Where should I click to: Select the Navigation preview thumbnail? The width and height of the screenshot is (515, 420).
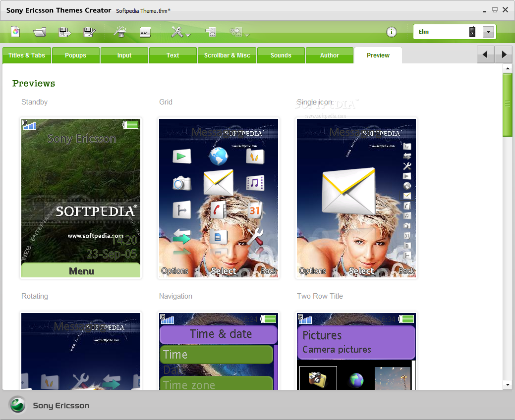[x=219, y=351]
